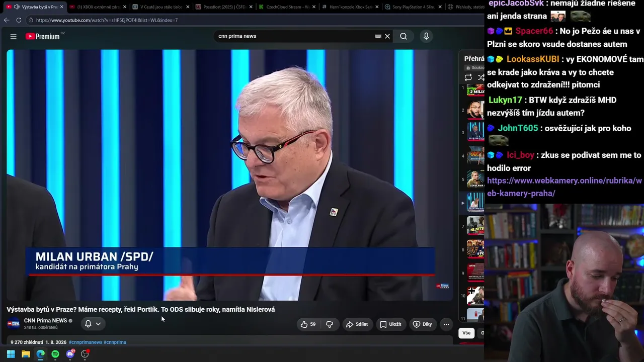Image resolution: width=644 pixels, height=362 pixels.
Task: Open the CNN Prima NEWS channel name link
Action: coord(45,321)
